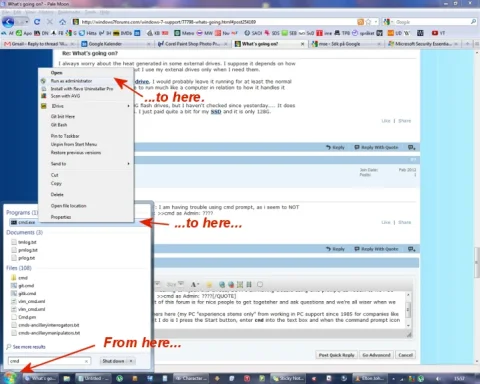Switch to the Microsoft Security Essentials tab
The width and height of the screenshot is (480, 384).
tap(424, 44)
